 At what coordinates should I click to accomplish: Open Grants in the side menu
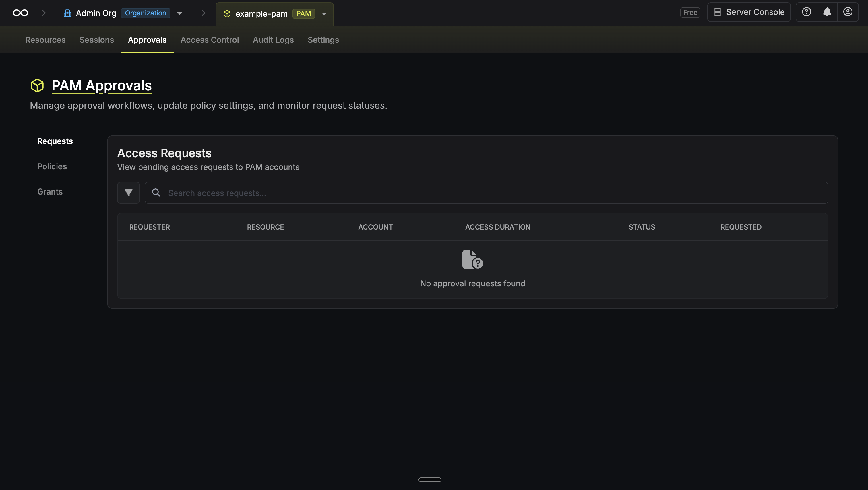[x=50, y=192]
